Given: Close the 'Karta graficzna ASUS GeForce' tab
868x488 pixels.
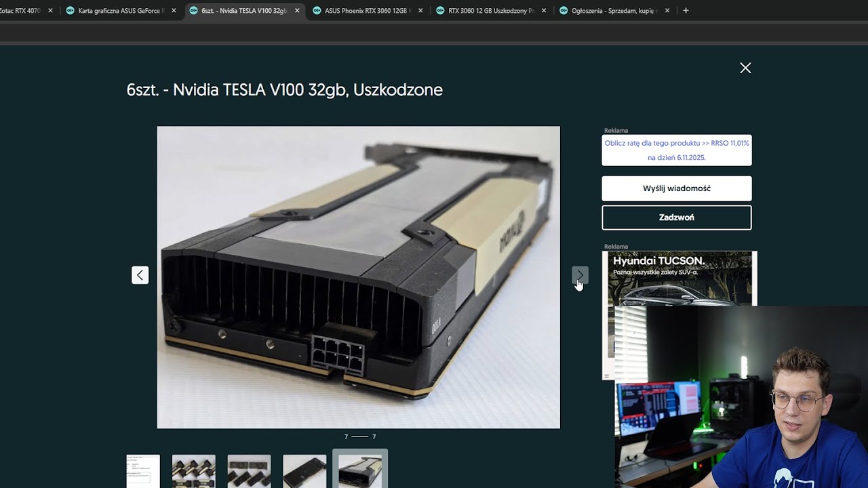Looking at the screenshot, I should [x=174, y=11].
